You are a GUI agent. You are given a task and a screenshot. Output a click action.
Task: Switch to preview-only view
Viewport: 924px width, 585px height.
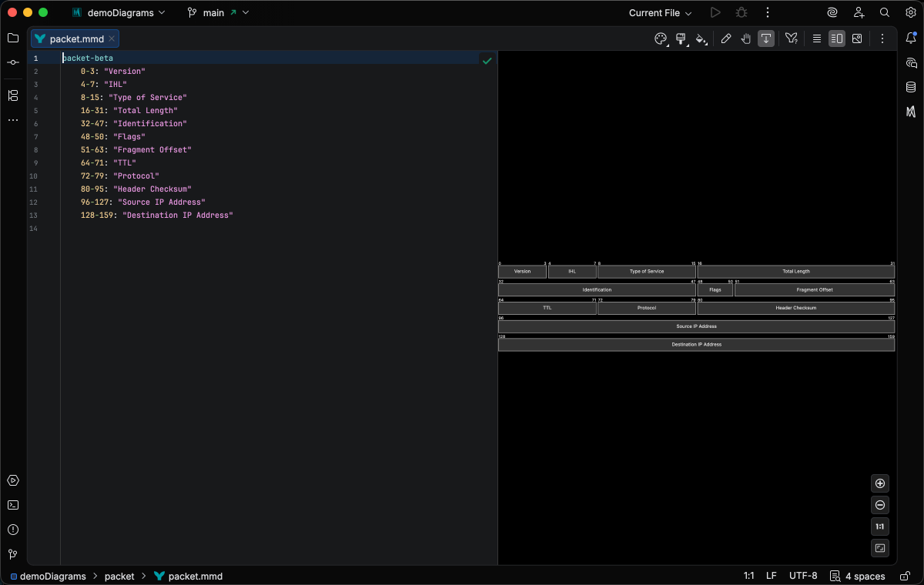857,38
